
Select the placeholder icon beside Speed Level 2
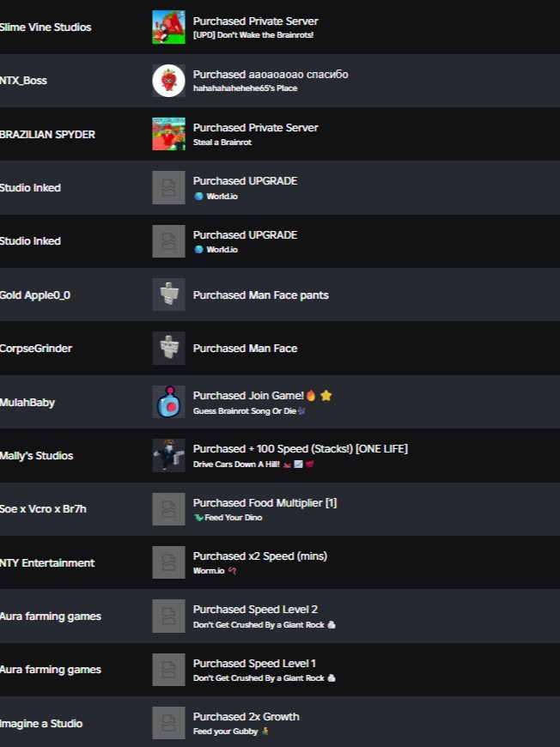click(x=168, y=616)
